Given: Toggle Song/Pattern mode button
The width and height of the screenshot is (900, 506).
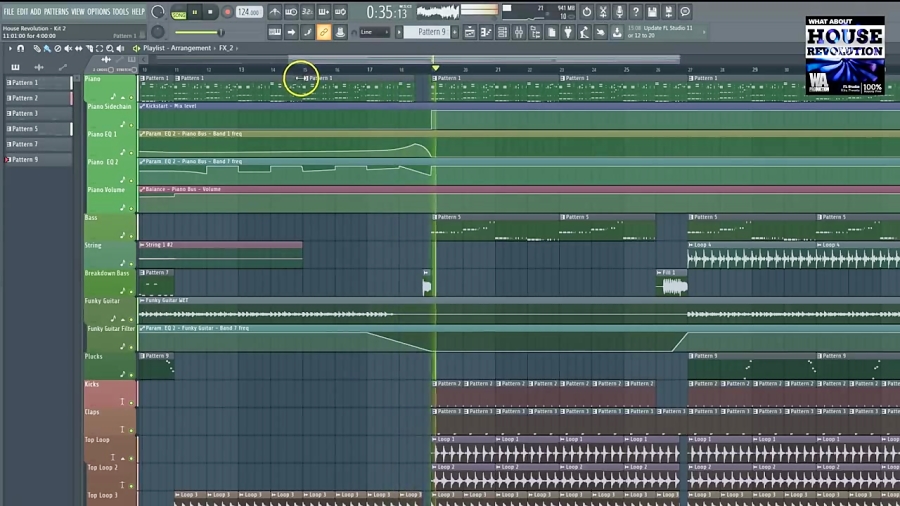Looking at the screenshot, I should (x=179, y=13).
